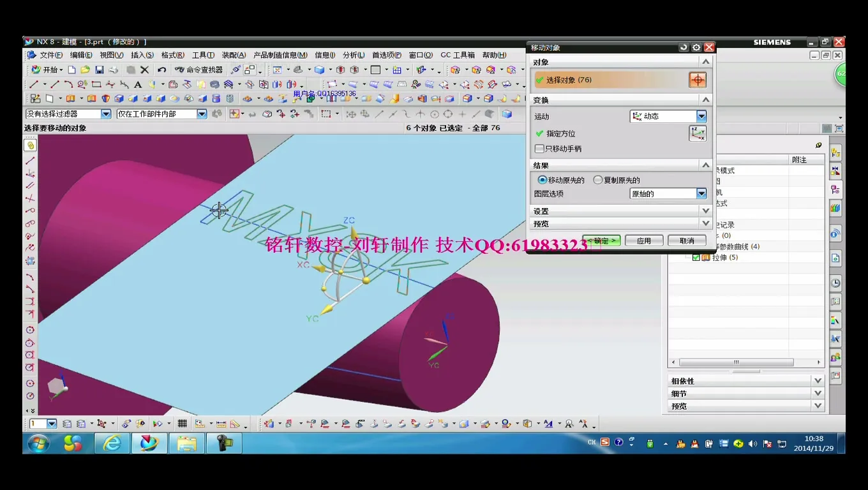Viewport: 868px width, 490px height.
Task: Open Internet Explorer from taskbar
Action: pos(112,443)
